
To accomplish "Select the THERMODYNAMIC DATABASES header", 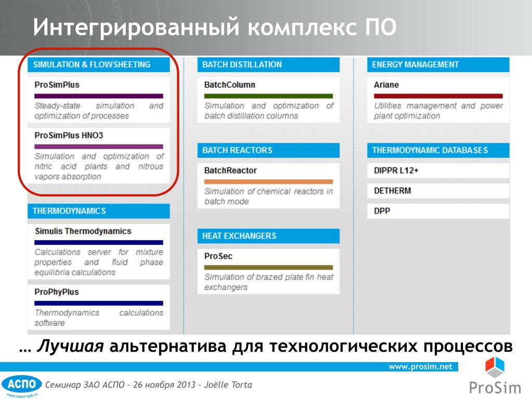I will [438, 150].
